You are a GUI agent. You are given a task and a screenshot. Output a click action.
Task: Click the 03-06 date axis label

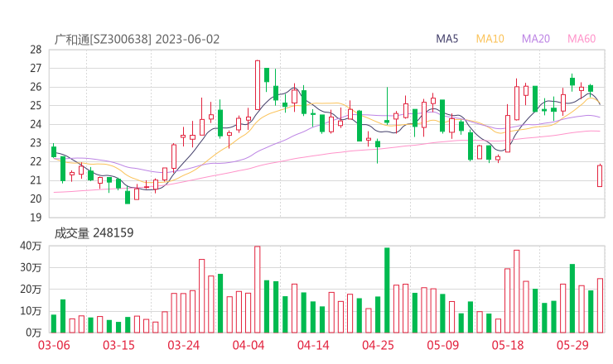tap(54, 346)
